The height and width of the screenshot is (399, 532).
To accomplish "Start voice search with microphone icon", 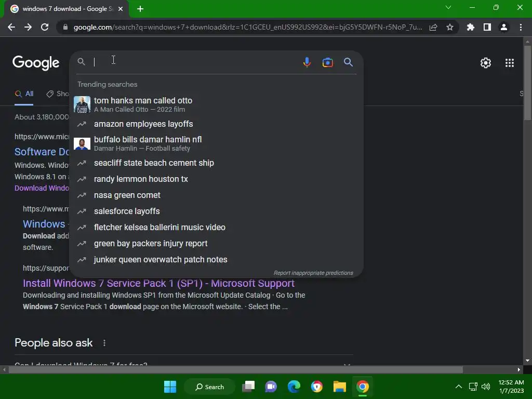I will pos(307,62).
